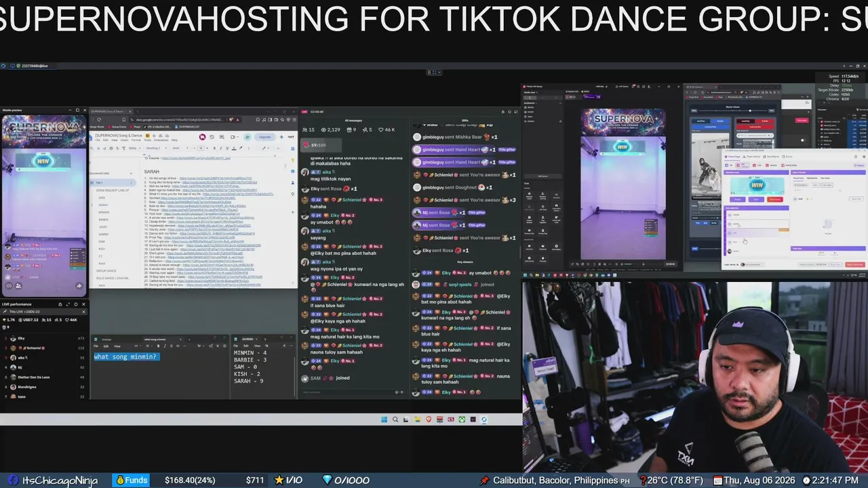Open File menu in SCOREBO Notepad
Image resolution: width=868 pixels, height=488 pixels.
tap(236, 346)
